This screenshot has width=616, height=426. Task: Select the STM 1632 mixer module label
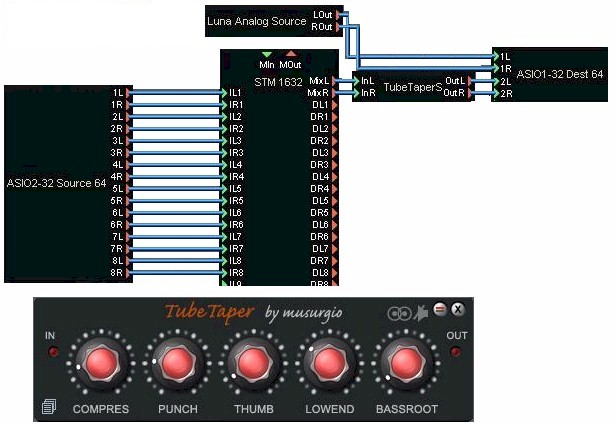coord(278,82)
